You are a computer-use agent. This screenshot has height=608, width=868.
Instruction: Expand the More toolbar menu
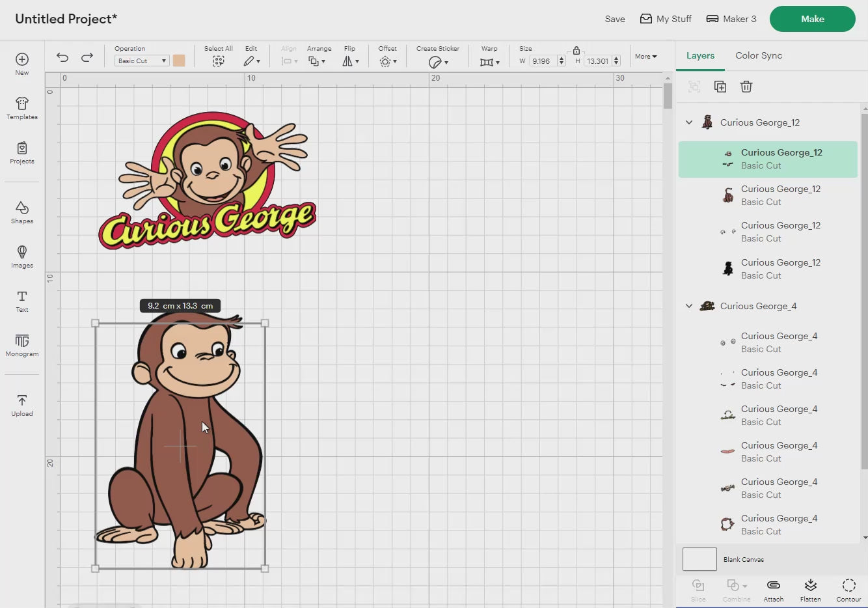[x=646, y=57]
